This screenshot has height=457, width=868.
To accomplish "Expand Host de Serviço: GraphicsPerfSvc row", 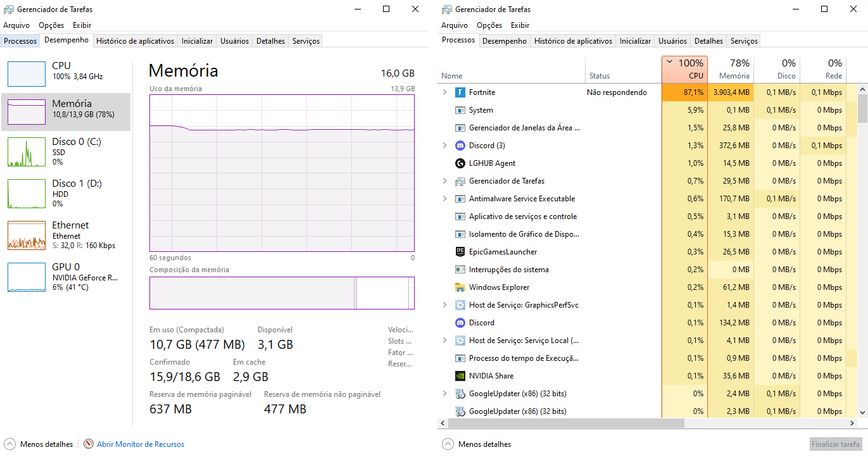I will click(x=445, y=305).
